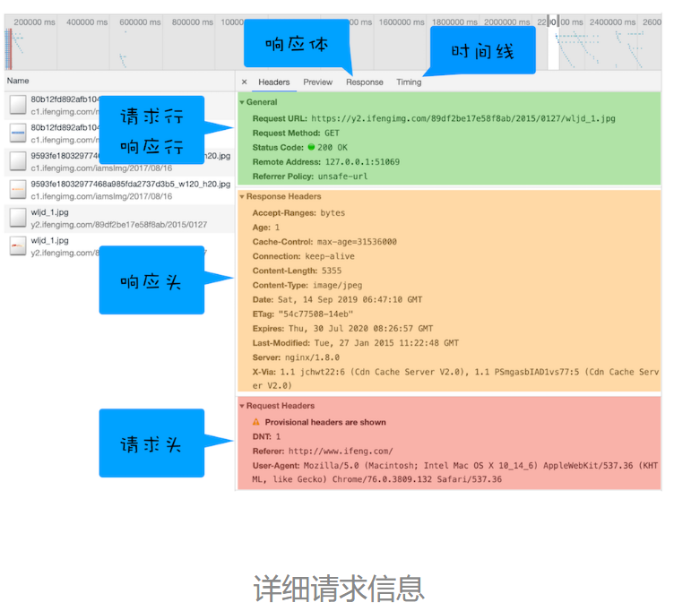Click the Connection keep-alive value

coord(330,256)
